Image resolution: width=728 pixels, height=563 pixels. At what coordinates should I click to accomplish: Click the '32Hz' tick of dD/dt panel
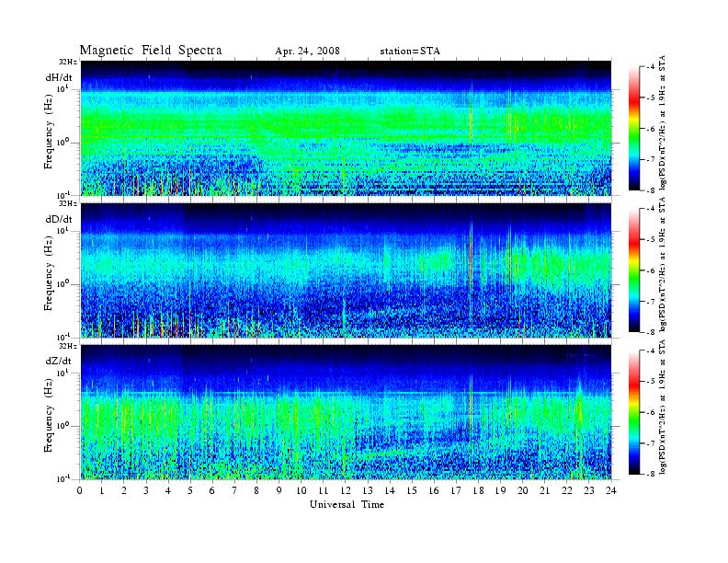tap(68, 203)
